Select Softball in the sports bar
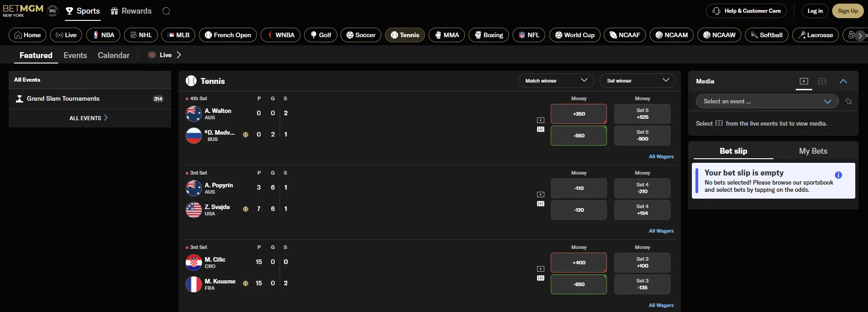The image size is (868, 312). coord(767,35)
